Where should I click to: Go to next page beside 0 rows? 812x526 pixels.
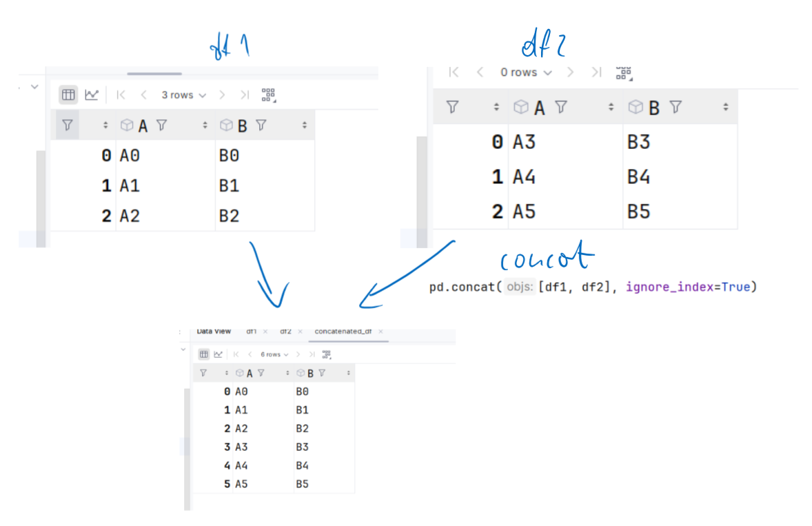point(570,72)
